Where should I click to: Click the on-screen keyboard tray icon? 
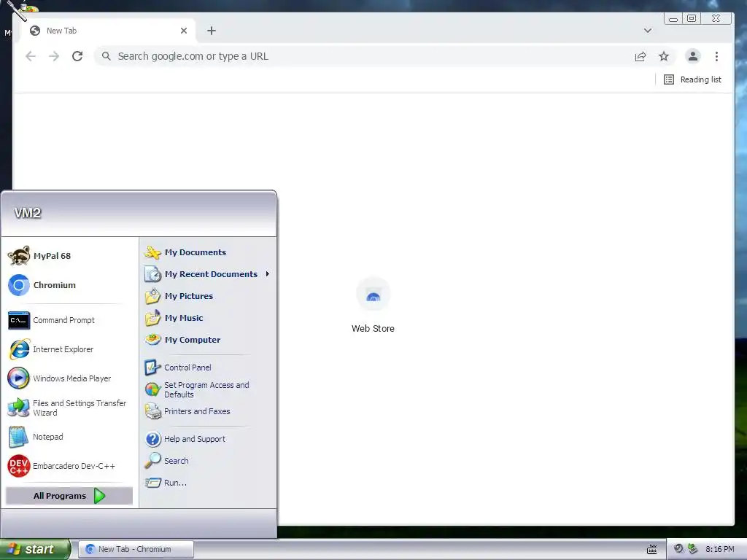(x=652, y=550)
